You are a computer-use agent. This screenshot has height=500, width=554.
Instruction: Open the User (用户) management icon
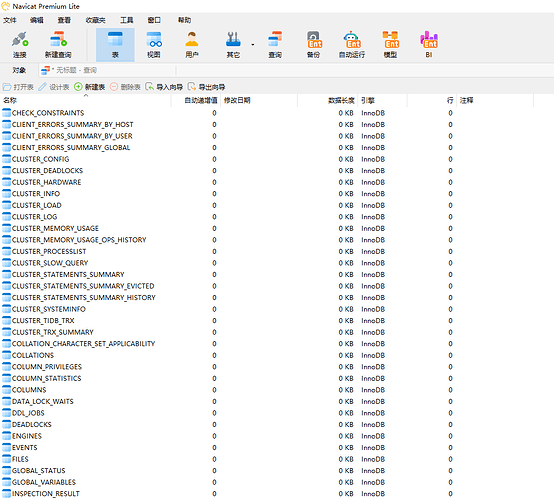tap(192, 45)
